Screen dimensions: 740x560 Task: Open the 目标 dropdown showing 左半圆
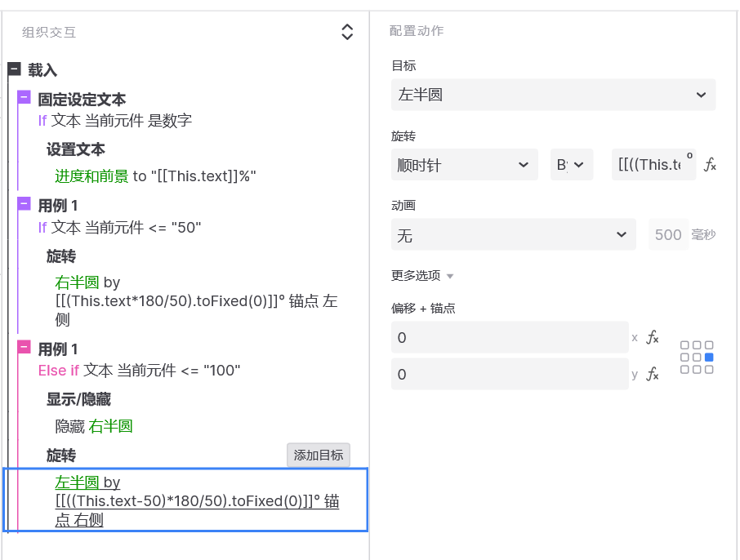553,95
